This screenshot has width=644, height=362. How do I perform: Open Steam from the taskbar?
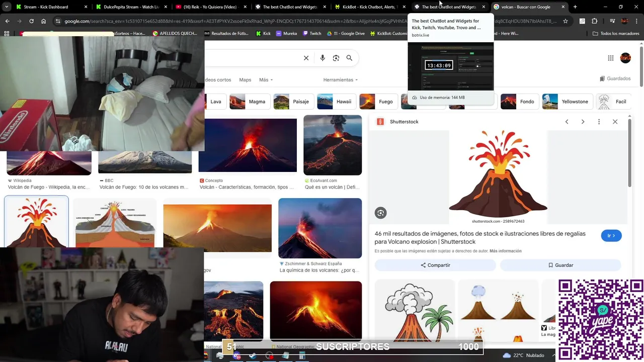pos(253,355)
